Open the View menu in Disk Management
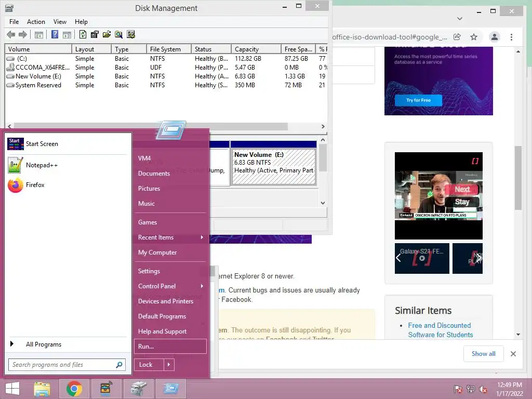Viewport: 532px width, 399px height. 60,22
